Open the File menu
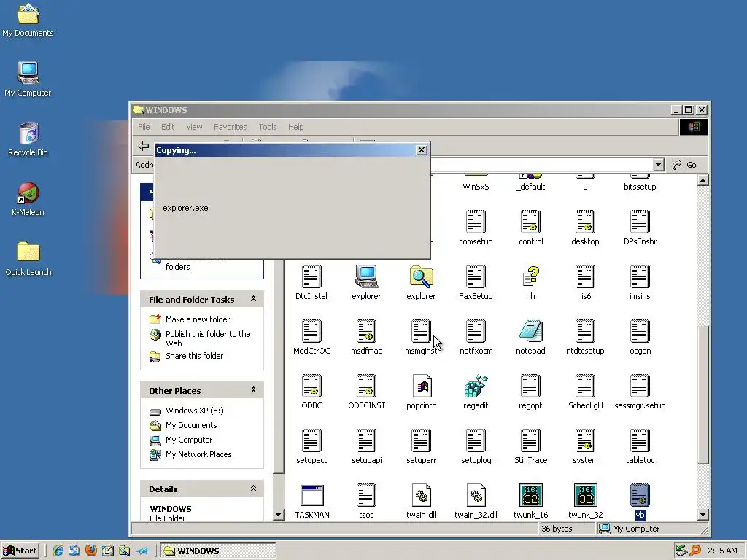The image size is (747, 560). 144,127
